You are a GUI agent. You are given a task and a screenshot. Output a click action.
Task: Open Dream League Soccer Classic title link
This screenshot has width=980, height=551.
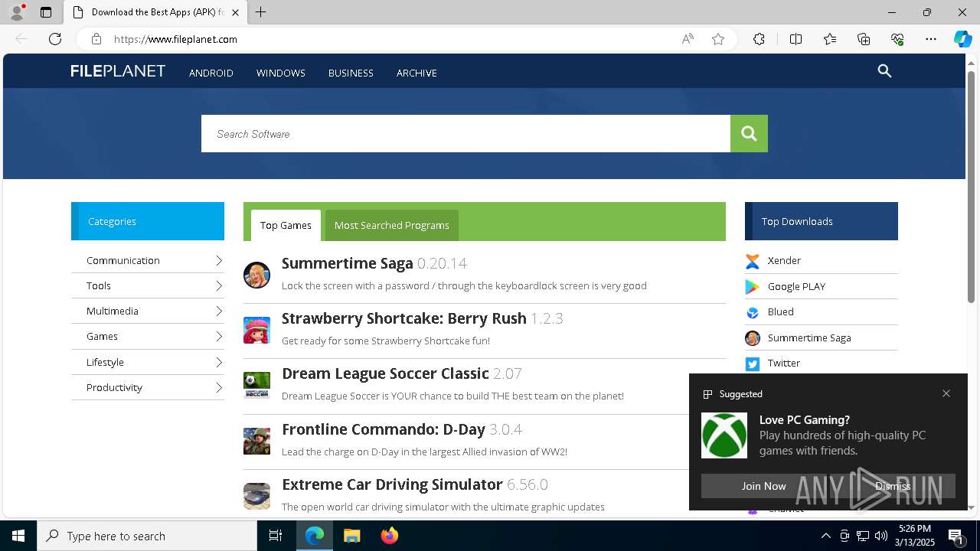402,373
